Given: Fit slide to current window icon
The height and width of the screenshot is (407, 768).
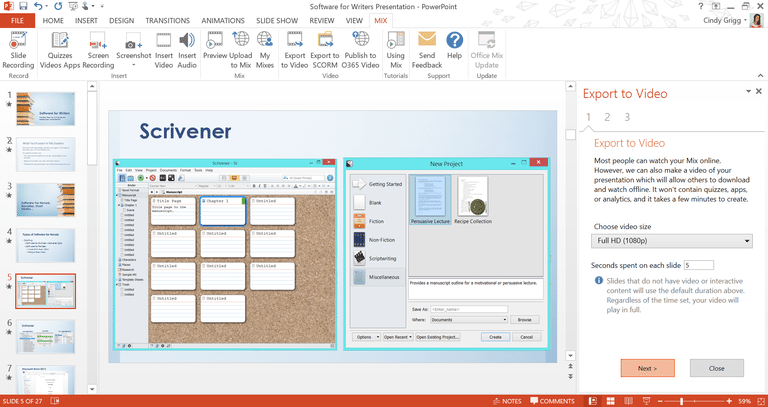Looking at the screenshot, I should [x=760, y=401].
